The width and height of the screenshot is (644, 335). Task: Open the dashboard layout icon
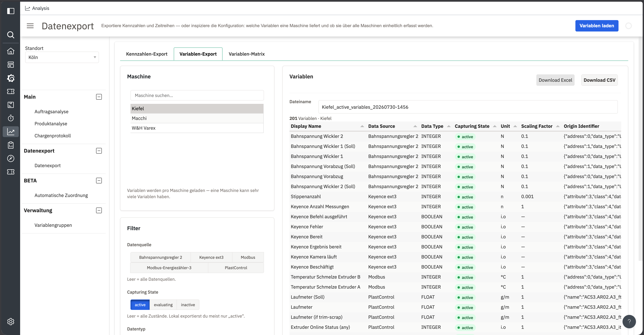11,65
